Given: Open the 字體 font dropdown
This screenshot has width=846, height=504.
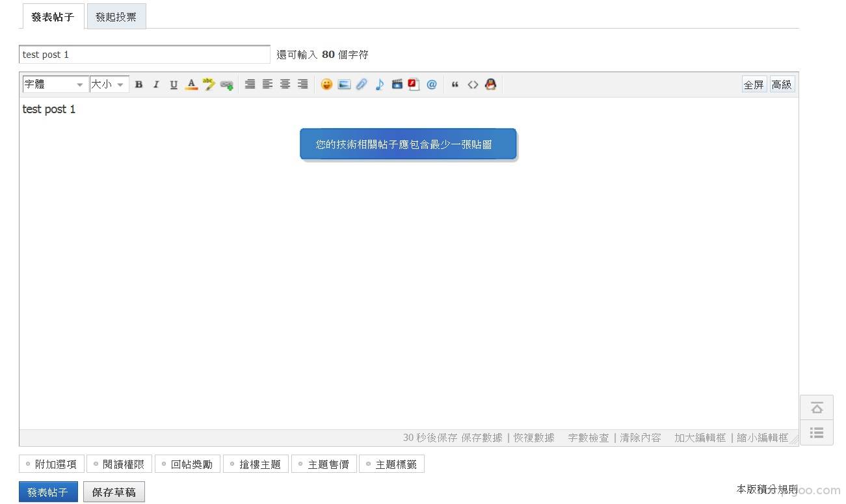Looking at the screenshot, I should [55, 85].
